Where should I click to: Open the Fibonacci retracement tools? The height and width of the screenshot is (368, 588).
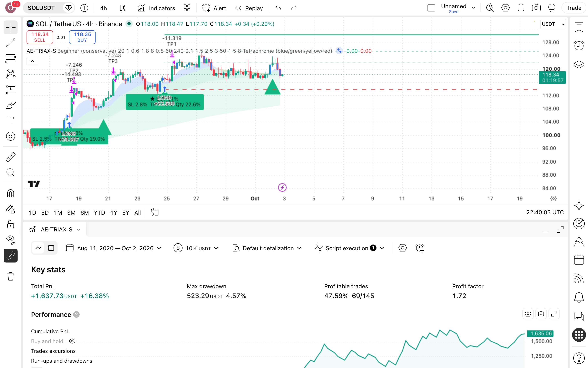point(10,58)
